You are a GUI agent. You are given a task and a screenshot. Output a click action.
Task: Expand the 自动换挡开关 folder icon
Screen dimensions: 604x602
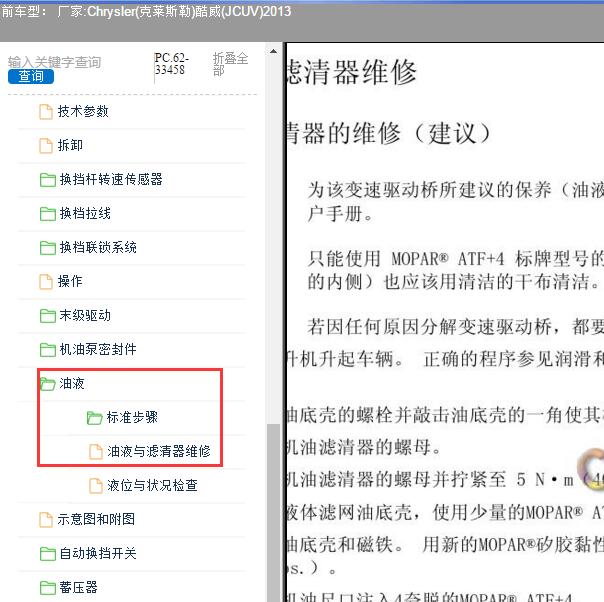47,554
